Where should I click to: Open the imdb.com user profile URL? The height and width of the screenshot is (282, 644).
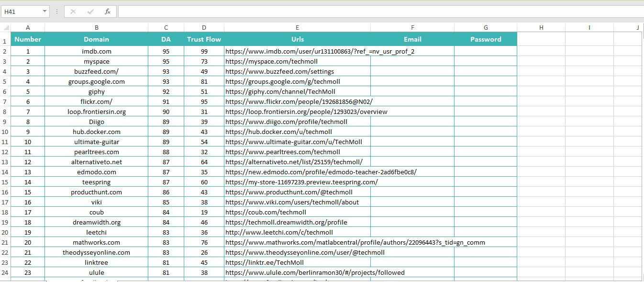[320, 51]
